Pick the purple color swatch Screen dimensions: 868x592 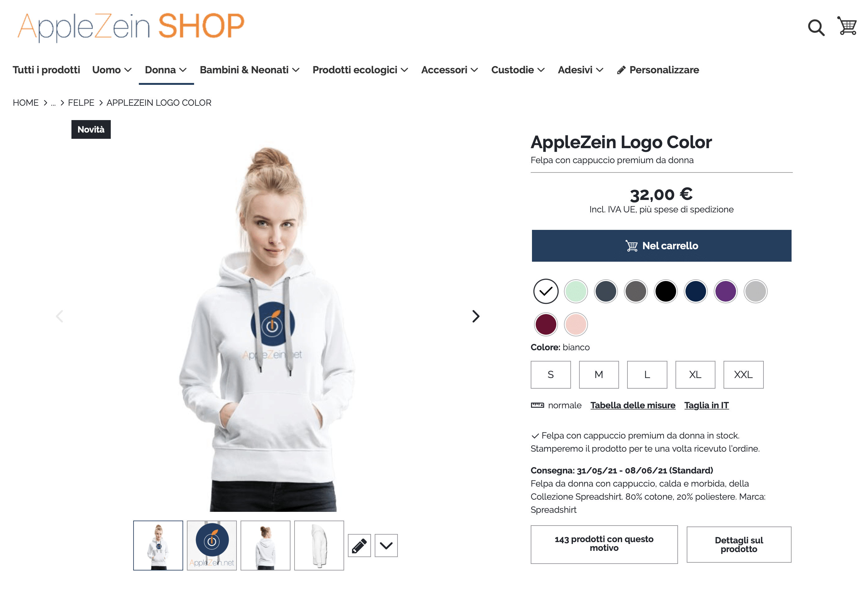(725, 291)
